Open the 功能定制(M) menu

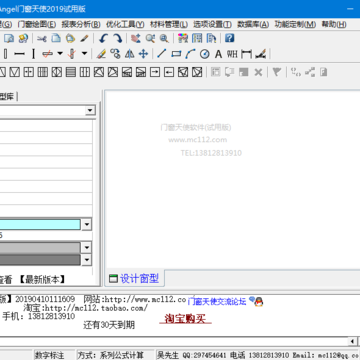click(295, 24)
